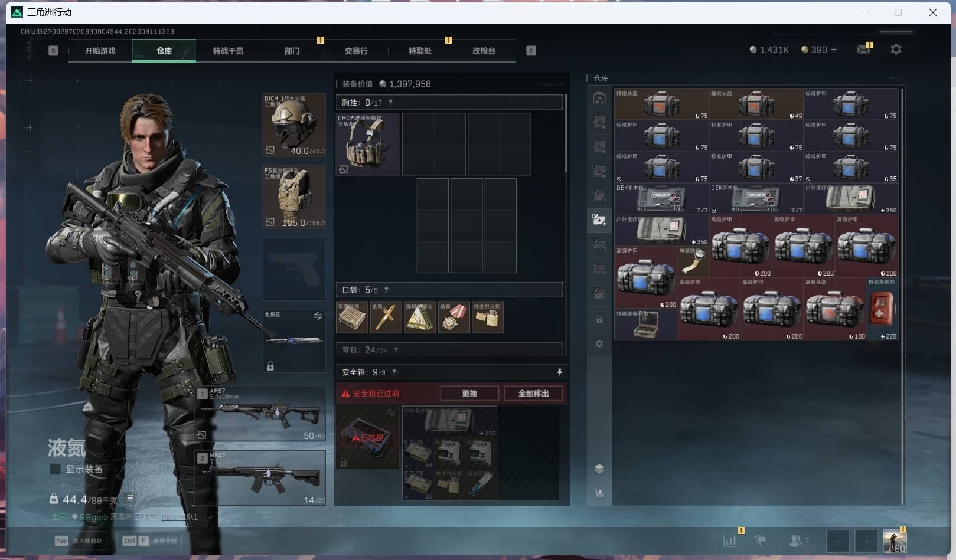Open the 部门 tab
956x560 pixels.
[292, 51]
